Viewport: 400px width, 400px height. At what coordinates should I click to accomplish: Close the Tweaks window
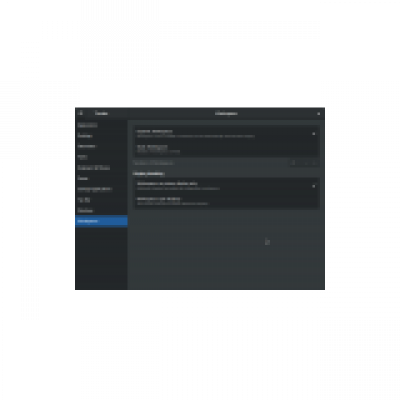(x=319, y=114)
